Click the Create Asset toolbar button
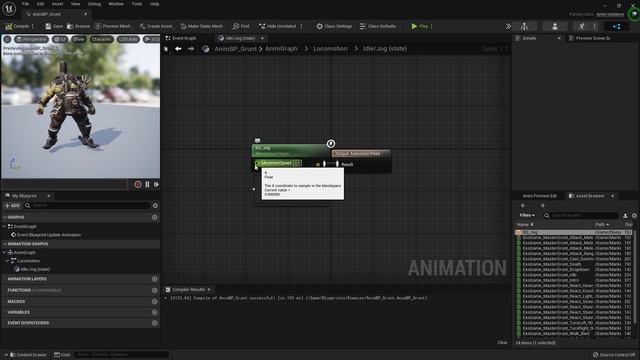This screenshot has height=360, width=640. click(156, 26)
